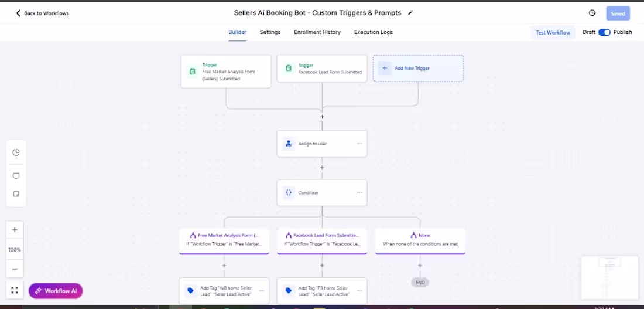Image resolution: width=644 pixels, height=309 pixels.
Task: Zoom in the canvas
Action: pos(15,230)
